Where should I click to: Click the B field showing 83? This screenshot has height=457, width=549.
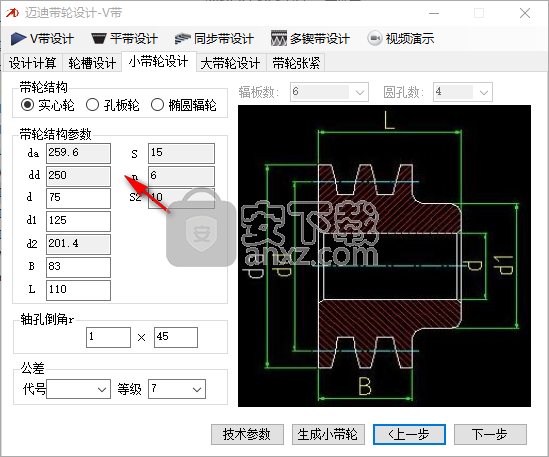pos(78,267)
